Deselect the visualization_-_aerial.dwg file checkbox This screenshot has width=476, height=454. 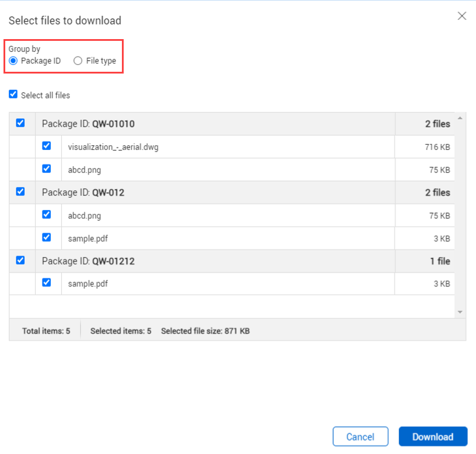click(47, 146)
